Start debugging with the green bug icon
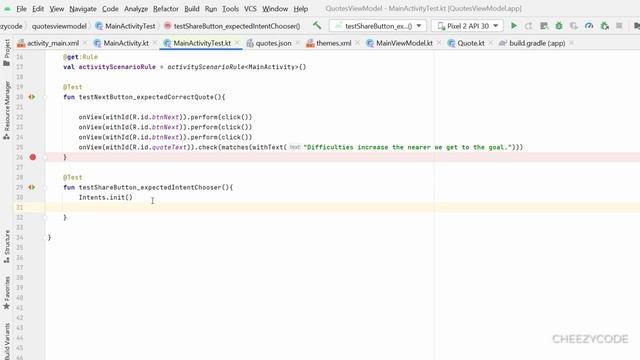 (559, 26)
